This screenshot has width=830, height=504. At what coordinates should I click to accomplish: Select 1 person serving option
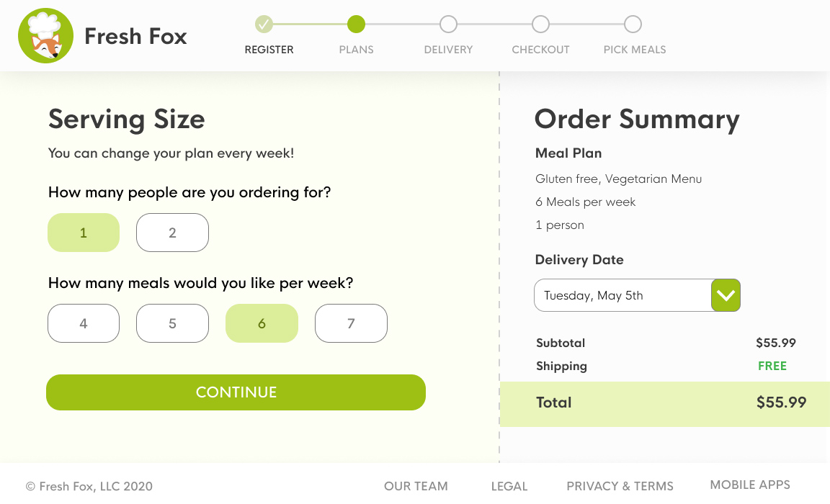coord(84,233)
